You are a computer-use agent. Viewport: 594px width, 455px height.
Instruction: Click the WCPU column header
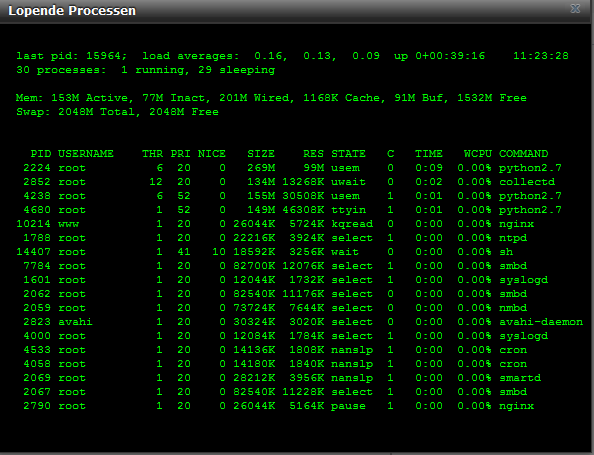(478, 154)
